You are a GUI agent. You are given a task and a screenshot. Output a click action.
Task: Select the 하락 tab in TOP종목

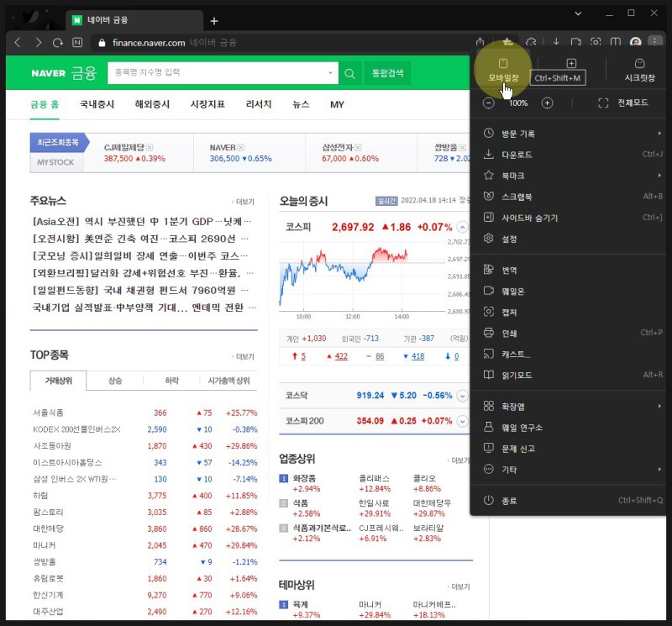pos(172,381)
